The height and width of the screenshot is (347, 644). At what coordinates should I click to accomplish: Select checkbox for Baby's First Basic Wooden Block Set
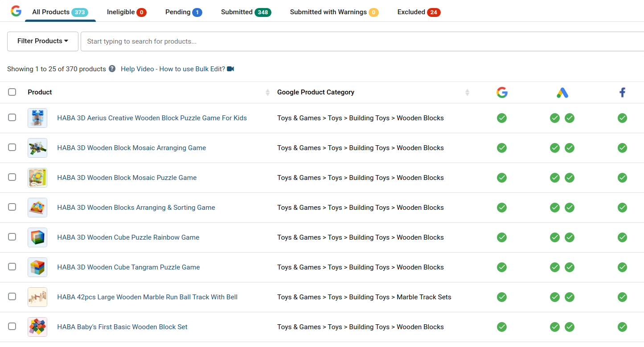pos(12,326)
